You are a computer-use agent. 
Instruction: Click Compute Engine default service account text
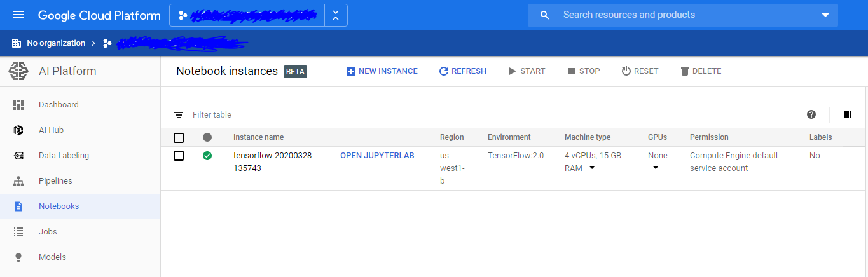pos(734,162)
